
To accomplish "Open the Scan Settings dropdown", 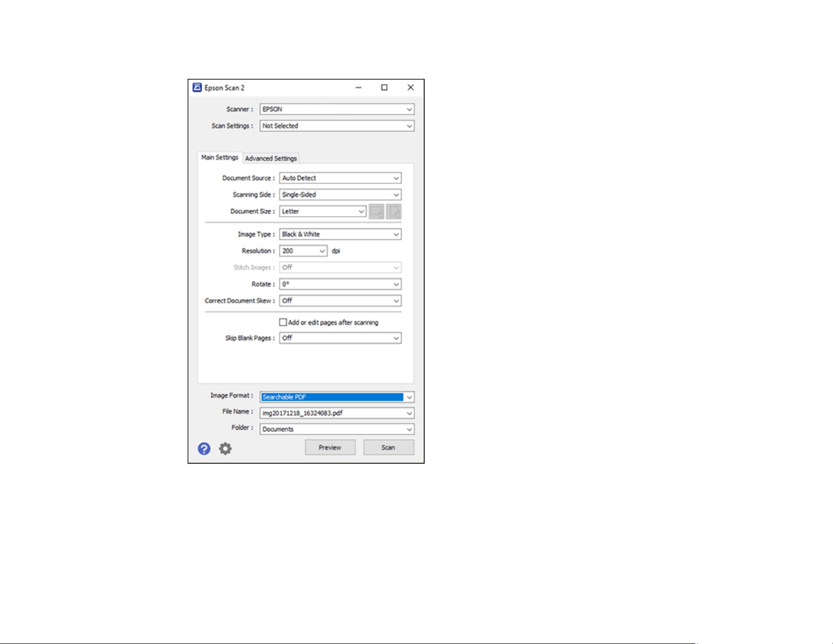I will coord(337,126).
